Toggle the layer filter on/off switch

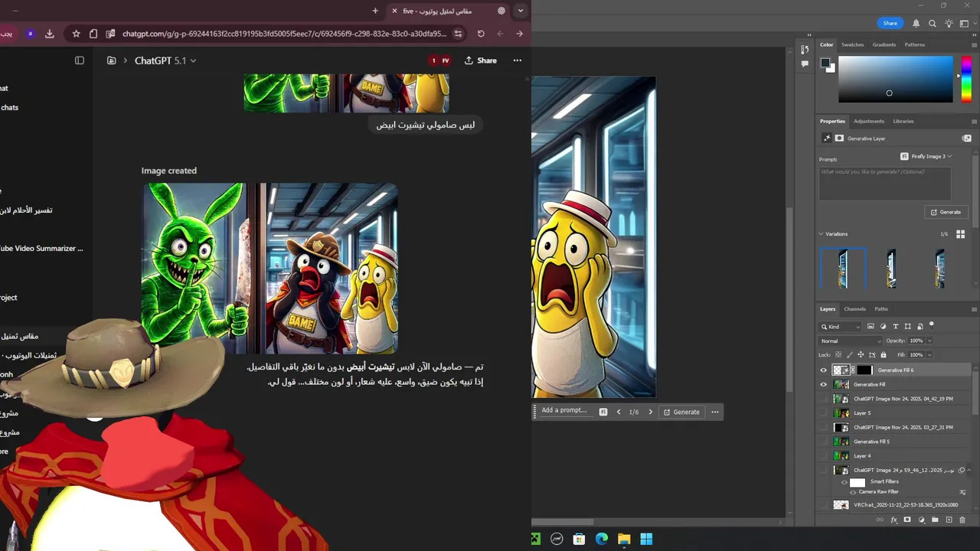pyautogui.click(x=932, y=325)
